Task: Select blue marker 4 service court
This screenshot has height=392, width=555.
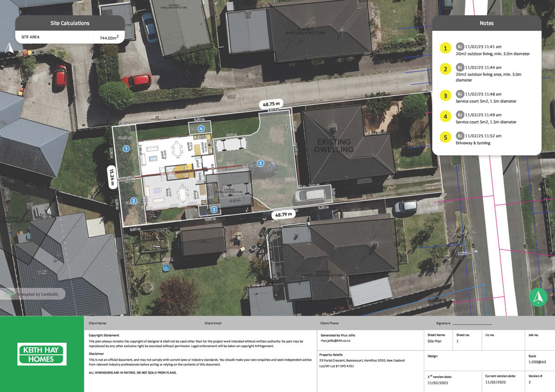Action: point(201,129)
